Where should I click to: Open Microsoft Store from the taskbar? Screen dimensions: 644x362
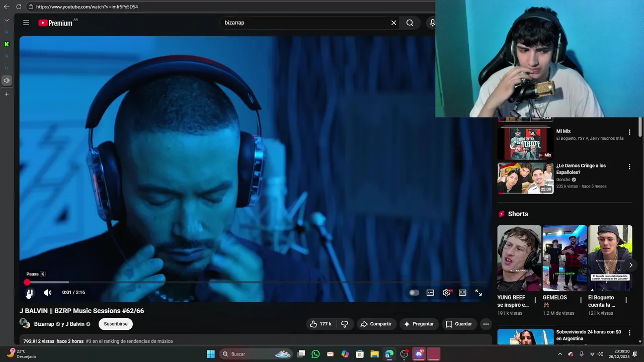(360, 354)
